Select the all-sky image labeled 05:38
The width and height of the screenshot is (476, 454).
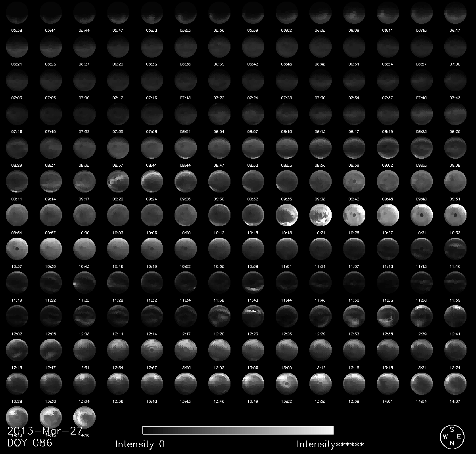tap(17, 13)
